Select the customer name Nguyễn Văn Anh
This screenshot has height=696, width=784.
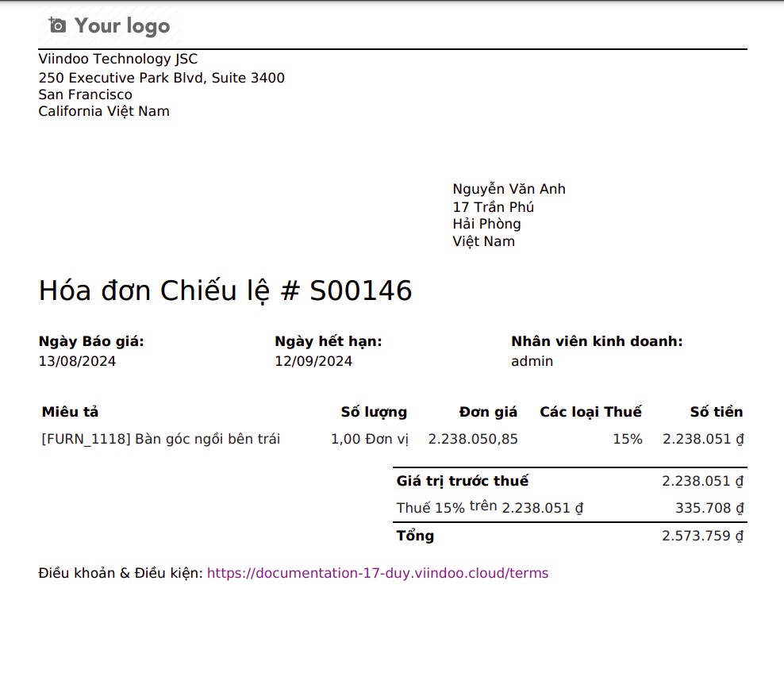click(x=509, y=189)
